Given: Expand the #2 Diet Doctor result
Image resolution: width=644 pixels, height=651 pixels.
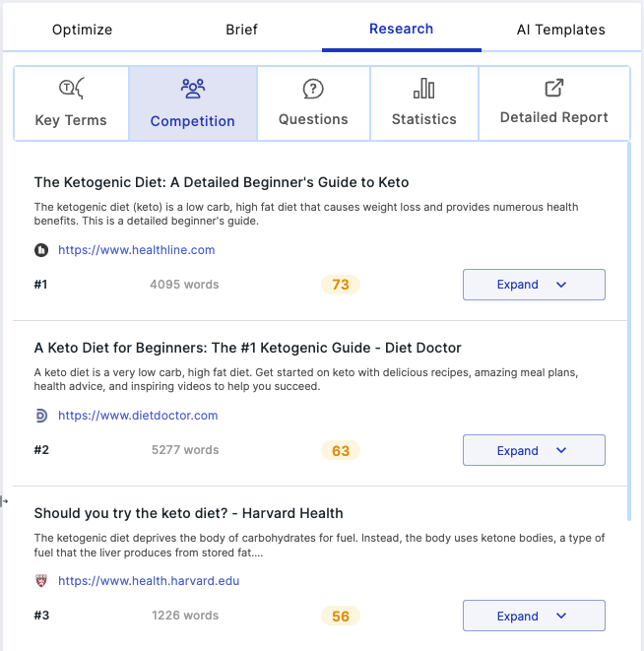Looking at the screenshot, I should coord(534,450).
